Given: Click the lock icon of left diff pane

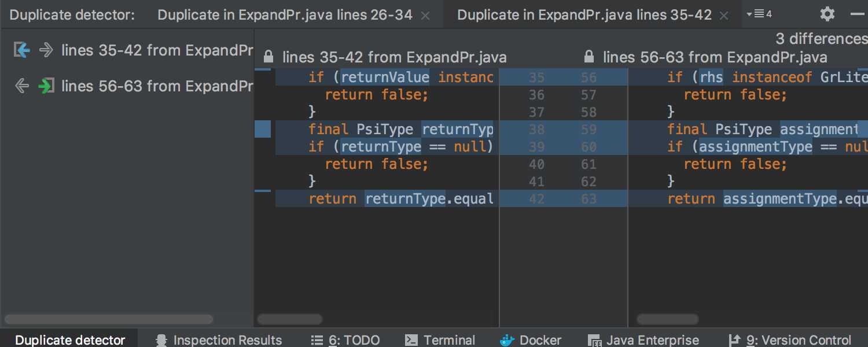Looking at the screenshot, I should [x=269, y=57].
